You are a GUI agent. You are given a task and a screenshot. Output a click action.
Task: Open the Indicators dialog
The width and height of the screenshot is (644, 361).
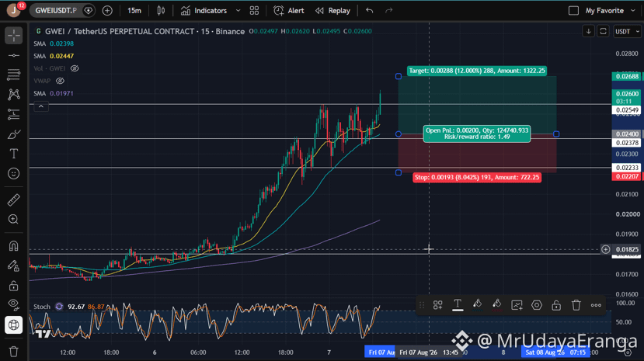click(204, 11)
